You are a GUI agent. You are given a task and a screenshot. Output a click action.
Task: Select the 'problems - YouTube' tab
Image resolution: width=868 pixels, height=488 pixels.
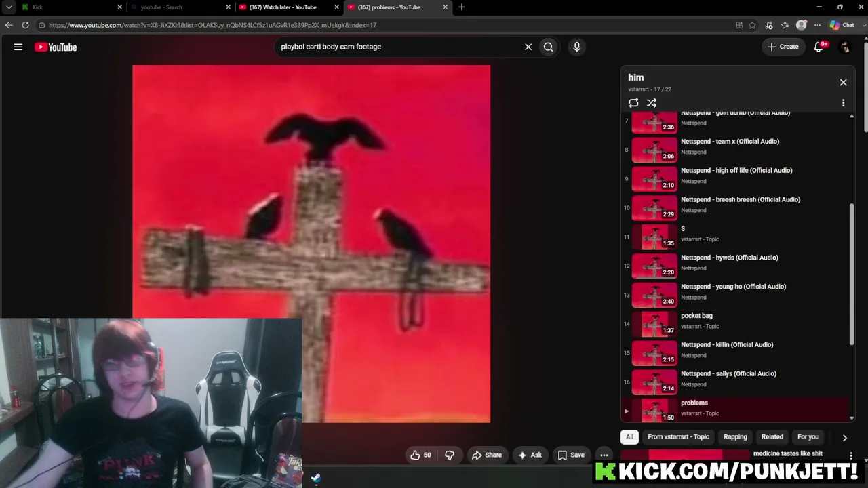(x=397, y=7)
